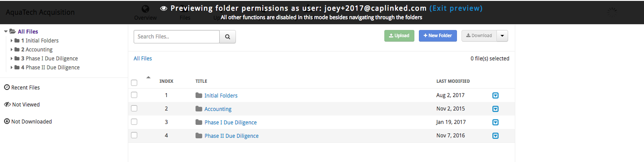Image resolution: width=644 pixels, height=162 pixels.
Task: Tick the checkbox for Accounting row
Action: (x=134, y=108)
